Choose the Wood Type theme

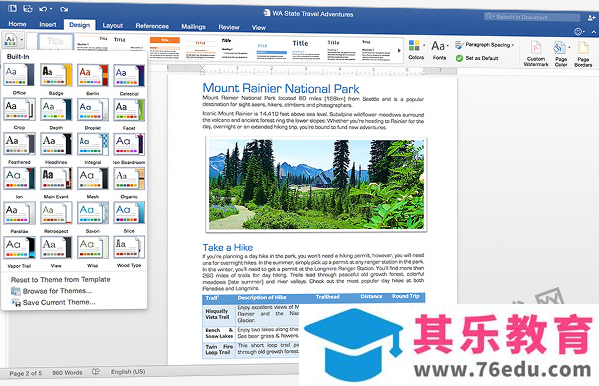tap(129, 247)
